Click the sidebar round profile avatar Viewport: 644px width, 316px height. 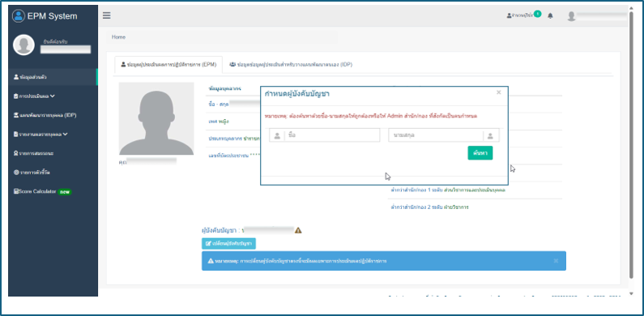coord(23,45)
